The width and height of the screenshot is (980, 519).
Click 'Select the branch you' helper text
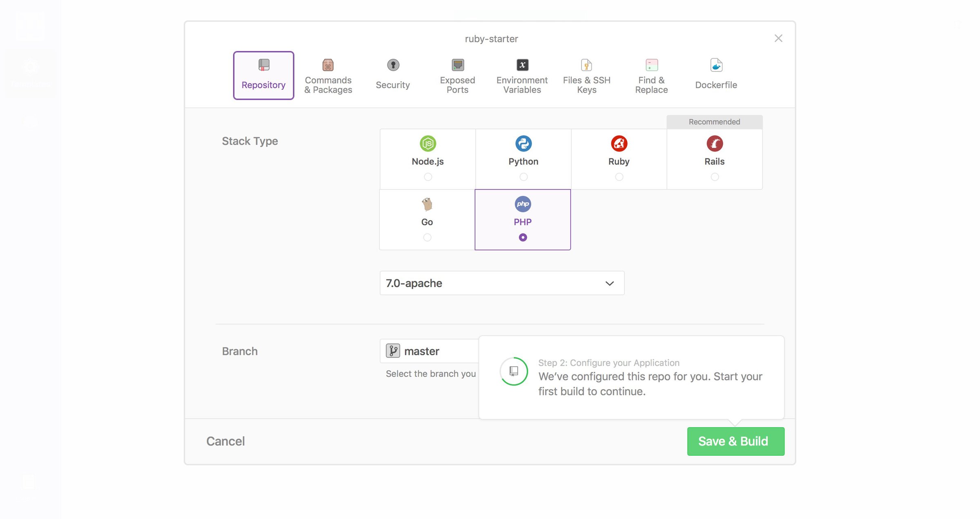[431, 374]
